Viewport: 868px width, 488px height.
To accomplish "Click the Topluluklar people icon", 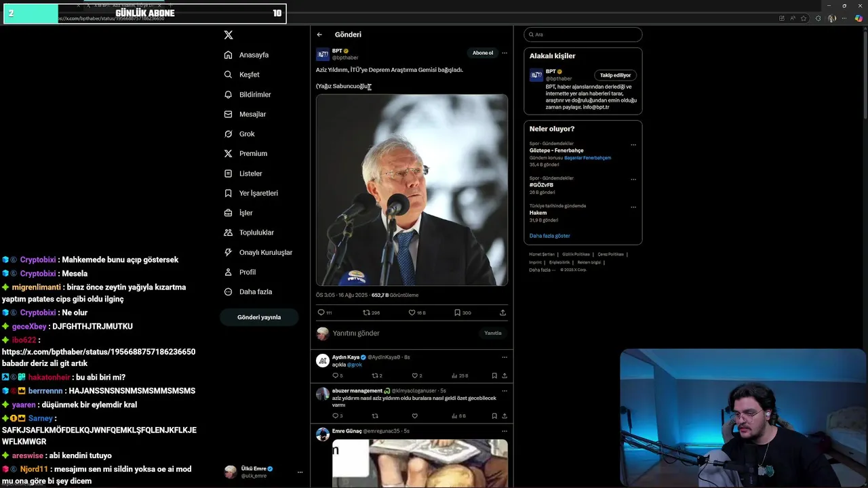I will coord(228,232).
